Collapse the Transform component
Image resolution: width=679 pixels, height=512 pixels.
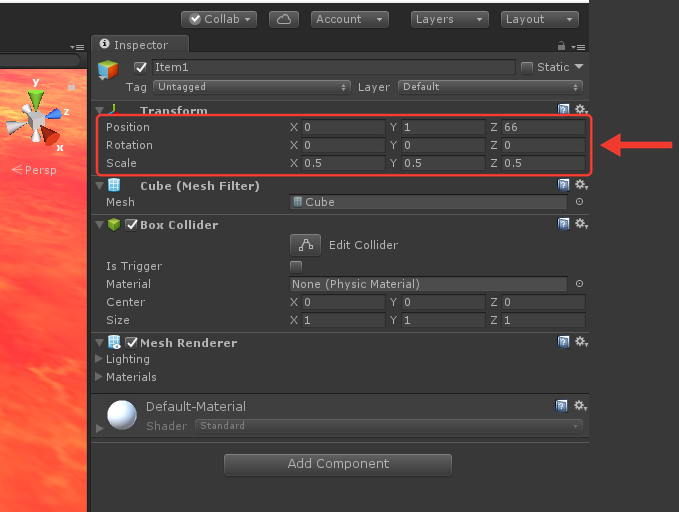click(100, 110)
